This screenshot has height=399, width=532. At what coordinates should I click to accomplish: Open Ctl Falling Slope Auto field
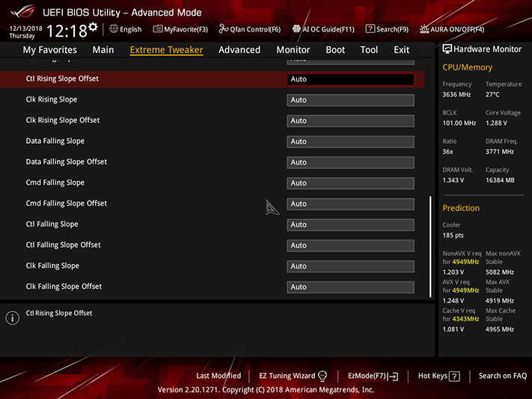[350, 225]
